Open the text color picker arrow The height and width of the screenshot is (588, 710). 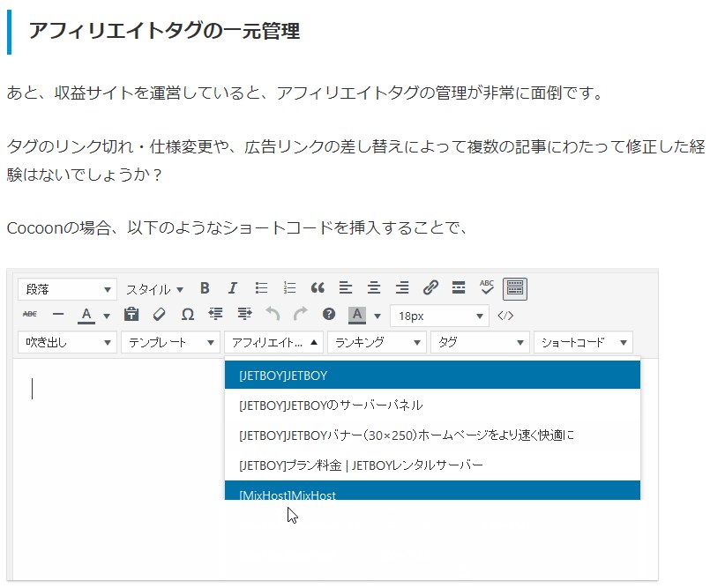coord(107,316)
